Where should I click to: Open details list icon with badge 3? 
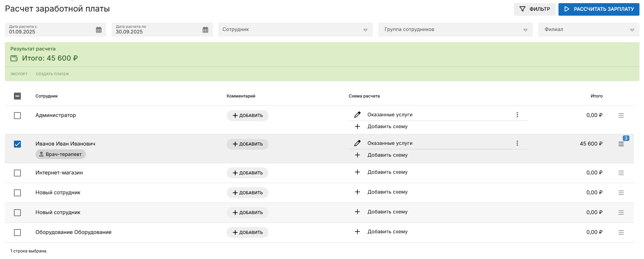point(621,144)
